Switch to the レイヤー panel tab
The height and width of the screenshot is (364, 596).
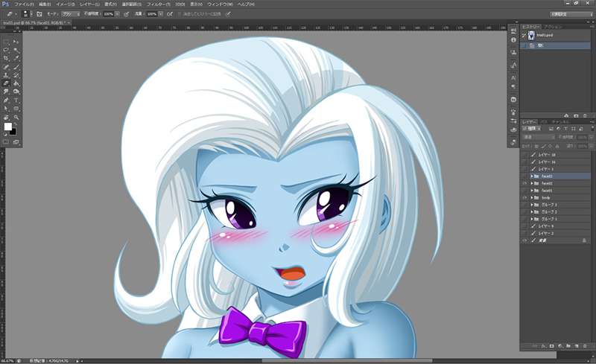pos(529,122)
